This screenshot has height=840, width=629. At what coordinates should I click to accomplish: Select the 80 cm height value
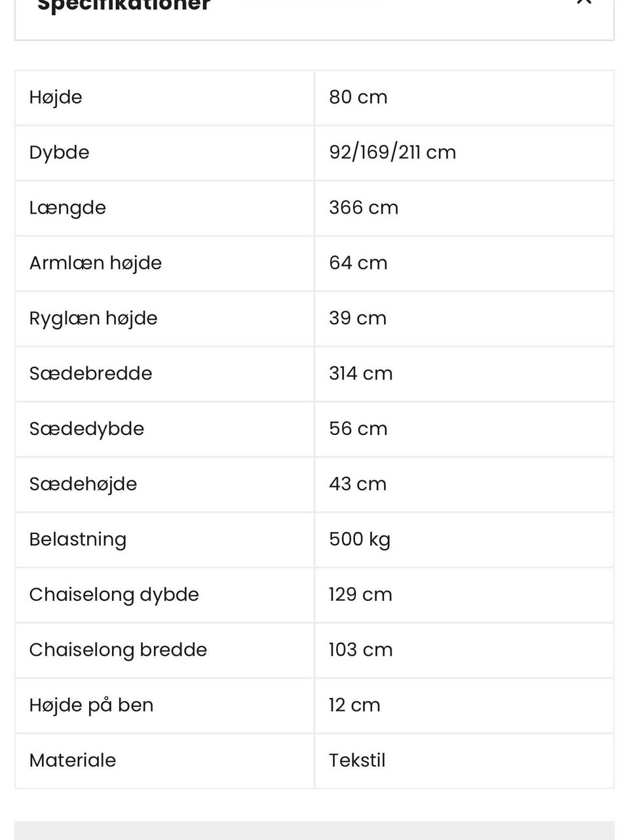tap(358, 97)
